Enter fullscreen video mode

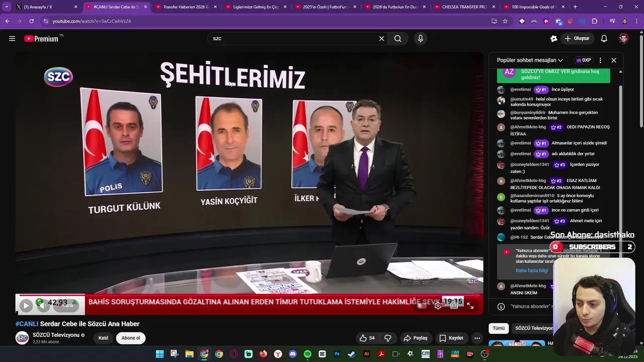tap(470, 305)
